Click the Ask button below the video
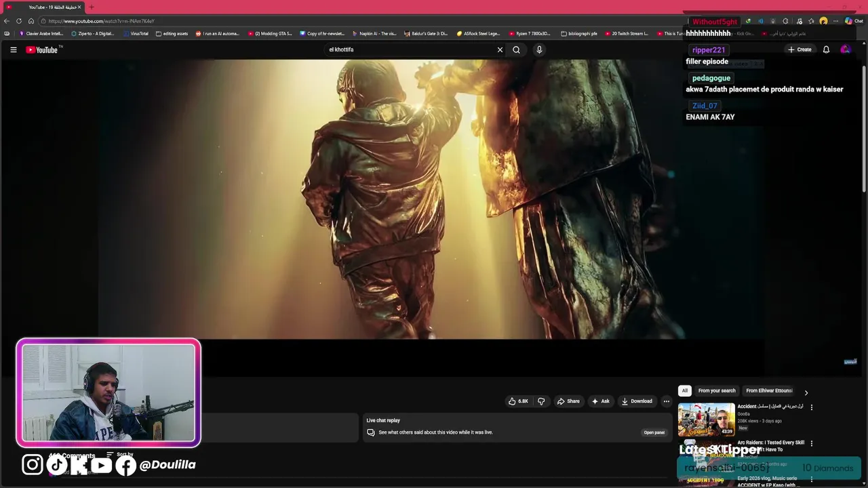The image size is (868, 488). click(601, 401)
